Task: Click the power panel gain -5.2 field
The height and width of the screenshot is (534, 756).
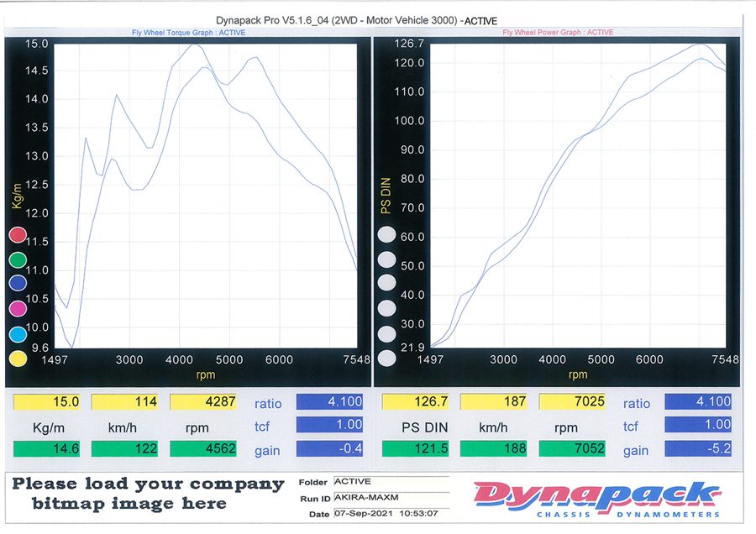Action: click(x=698, y=448)
